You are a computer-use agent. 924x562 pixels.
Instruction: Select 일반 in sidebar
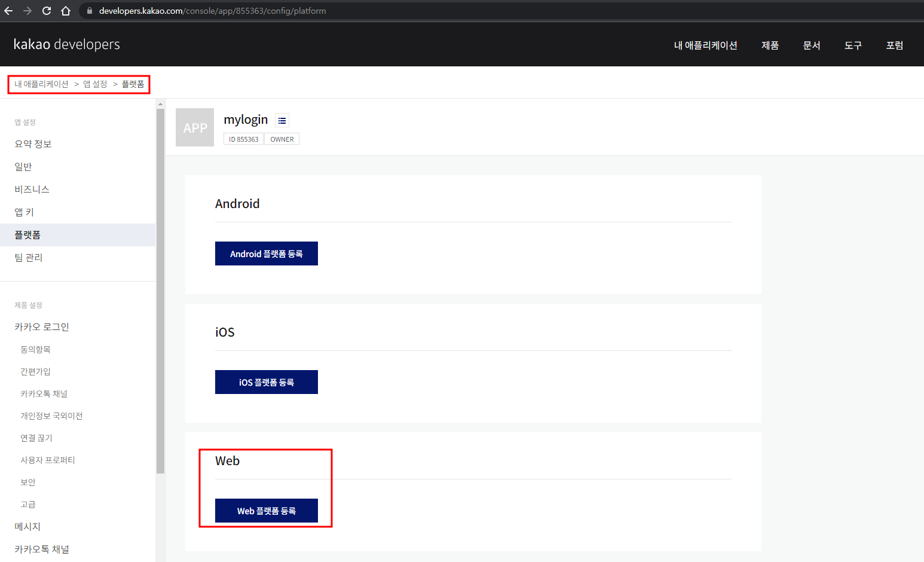coord(78,167)
